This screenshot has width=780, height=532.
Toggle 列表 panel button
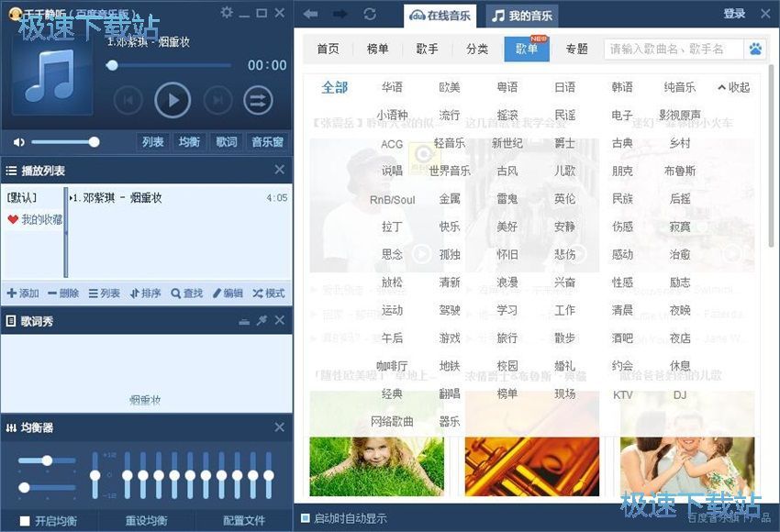point(152,141)
